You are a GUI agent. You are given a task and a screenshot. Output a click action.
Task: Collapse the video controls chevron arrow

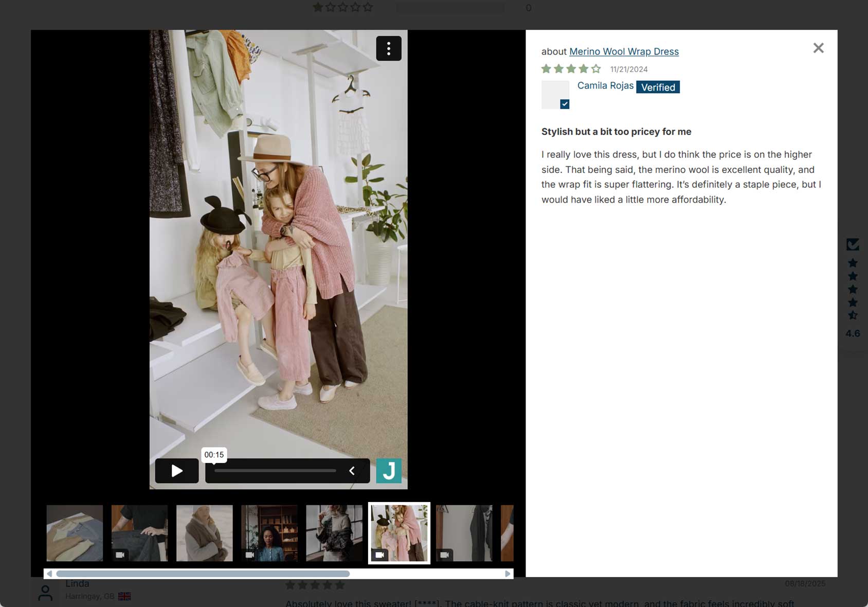click(352, 471)
